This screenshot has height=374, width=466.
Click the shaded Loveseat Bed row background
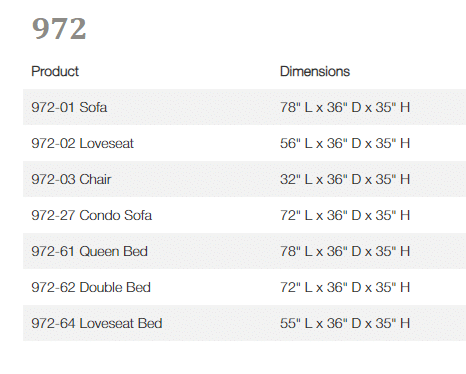(244, 323)
